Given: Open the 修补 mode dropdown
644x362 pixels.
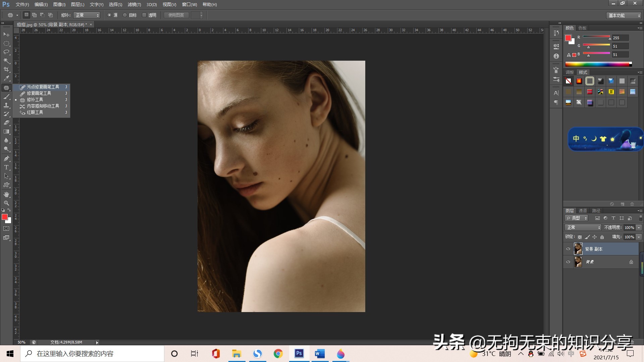Looking at the screenshot, I should [87, 15].
